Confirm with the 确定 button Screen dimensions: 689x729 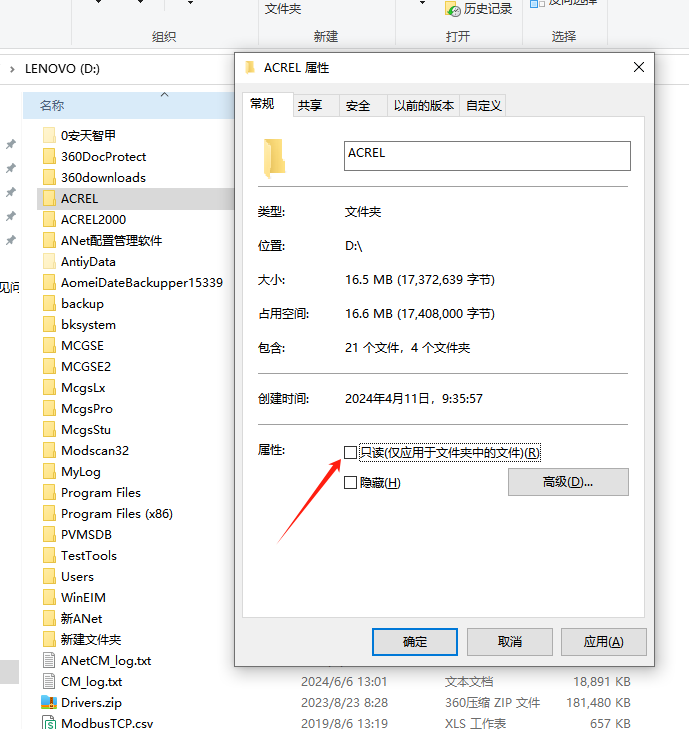415,642
